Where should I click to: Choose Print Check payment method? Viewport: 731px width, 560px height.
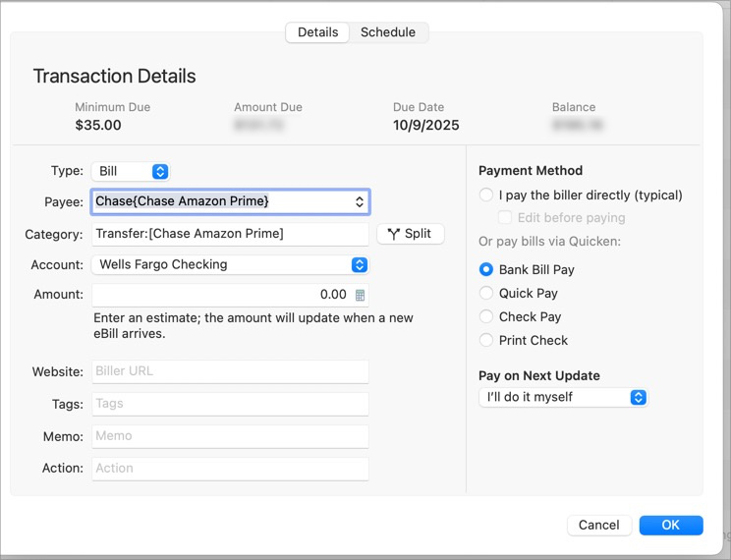[486, 340]
